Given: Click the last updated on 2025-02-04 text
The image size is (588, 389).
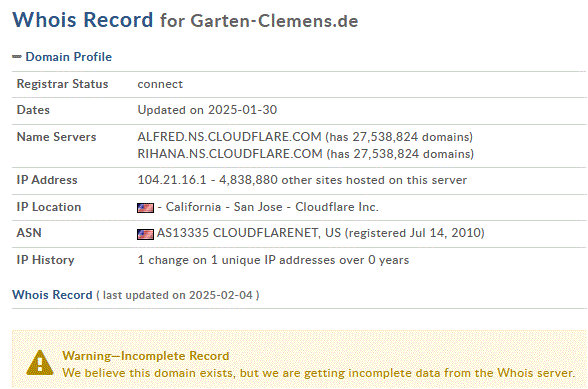Looking at the screenshot, I should [x=178, y=295].
